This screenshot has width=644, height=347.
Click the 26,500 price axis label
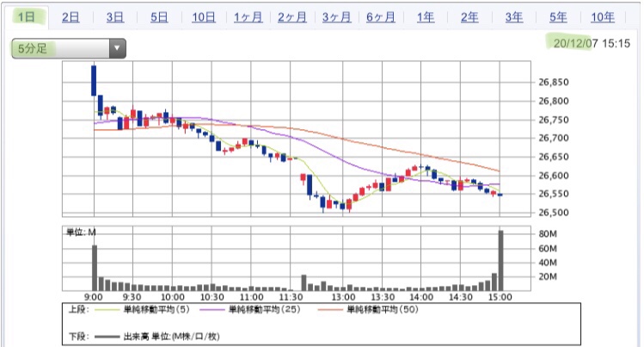coord(554,213)
